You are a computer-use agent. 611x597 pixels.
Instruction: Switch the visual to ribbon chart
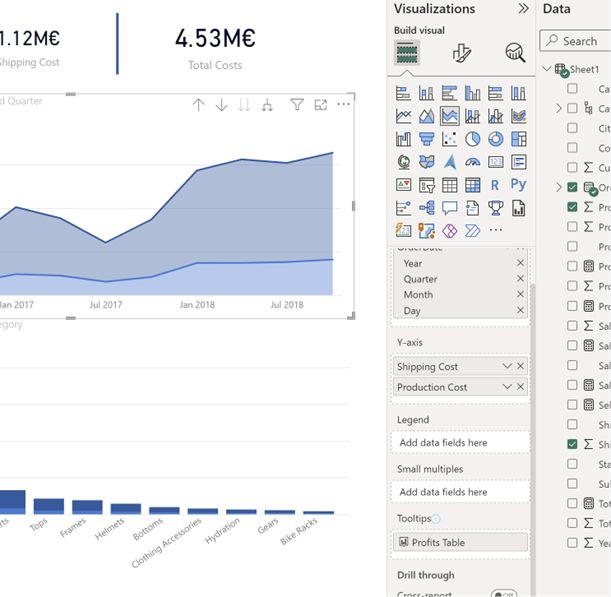(519, 116)
